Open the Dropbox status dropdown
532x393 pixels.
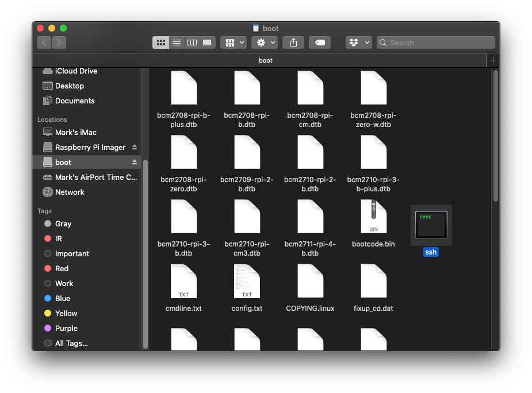pos(358,42)
